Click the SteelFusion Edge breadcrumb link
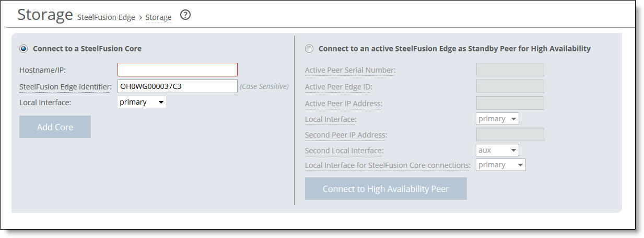Viewport: 644px width, 238px height. coord(107,17)
